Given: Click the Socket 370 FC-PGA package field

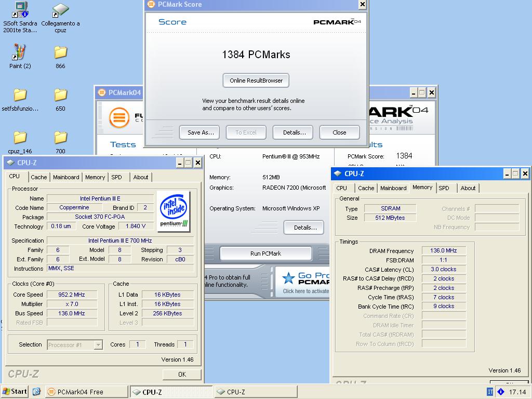Looking at the screenshot, I should (100, 217).
